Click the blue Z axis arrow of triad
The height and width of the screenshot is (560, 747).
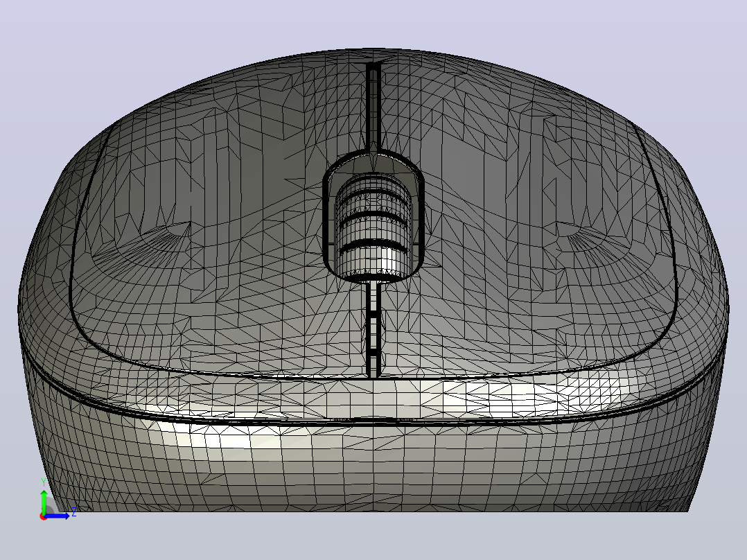point(58,516)
